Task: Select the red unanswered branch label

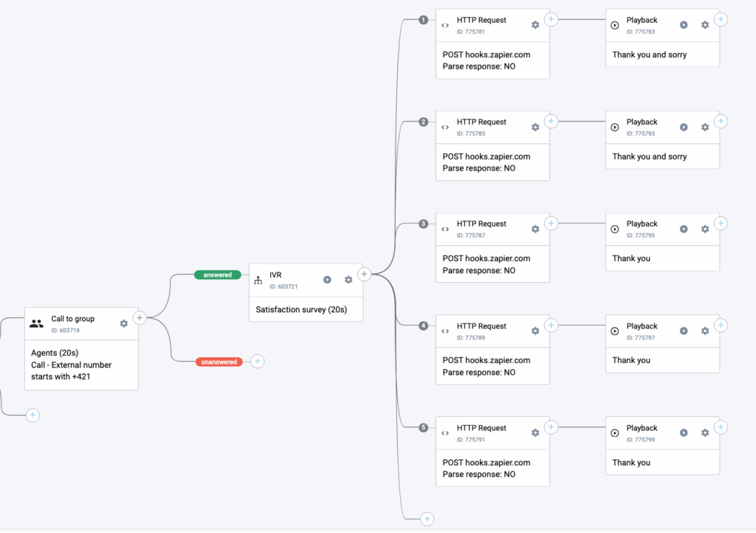Action: click(x=218, y=362)
